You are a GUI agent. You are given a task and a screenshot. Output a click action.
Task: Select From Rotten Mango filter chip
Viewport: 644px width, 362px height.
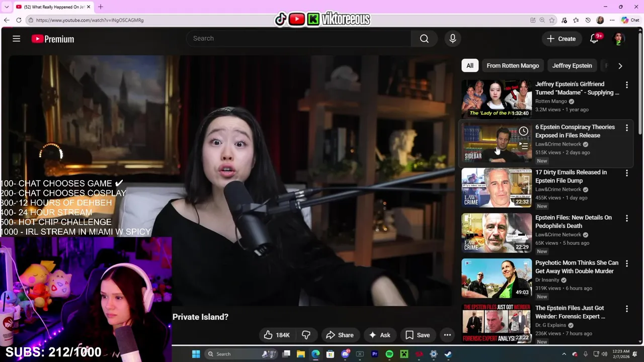[513, 66]
